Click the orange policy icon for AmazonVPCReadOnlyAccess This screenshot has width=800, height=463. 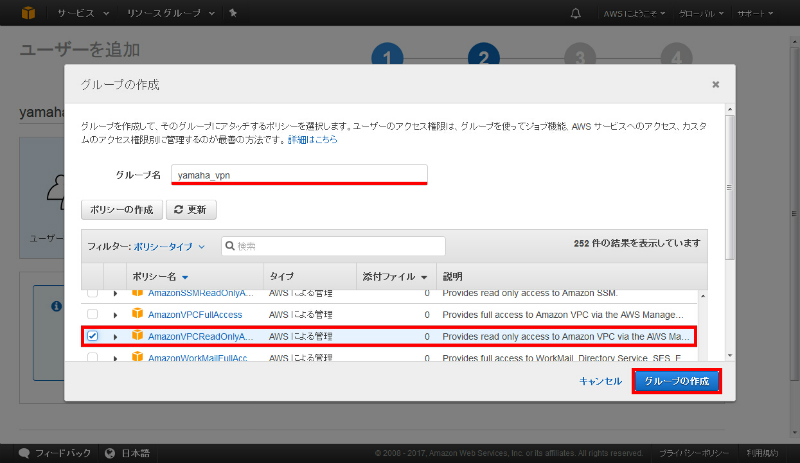[138, 336]
